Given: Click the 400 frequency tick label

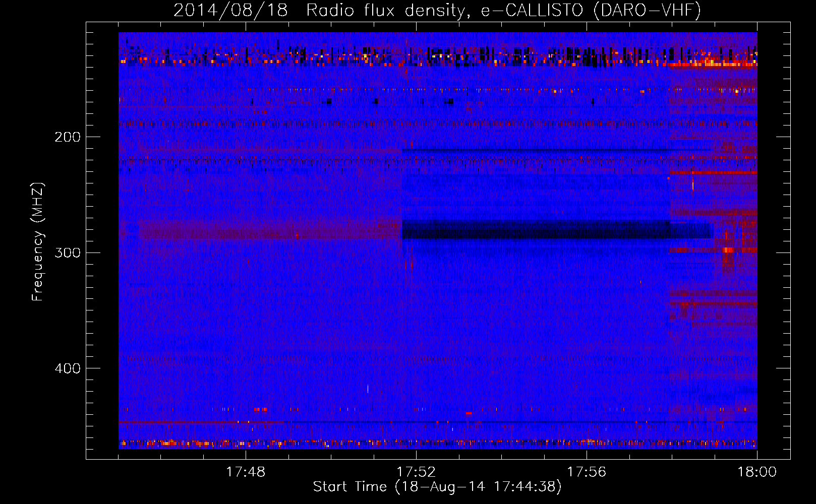Looking at the screenshot, I should [68, 368].
